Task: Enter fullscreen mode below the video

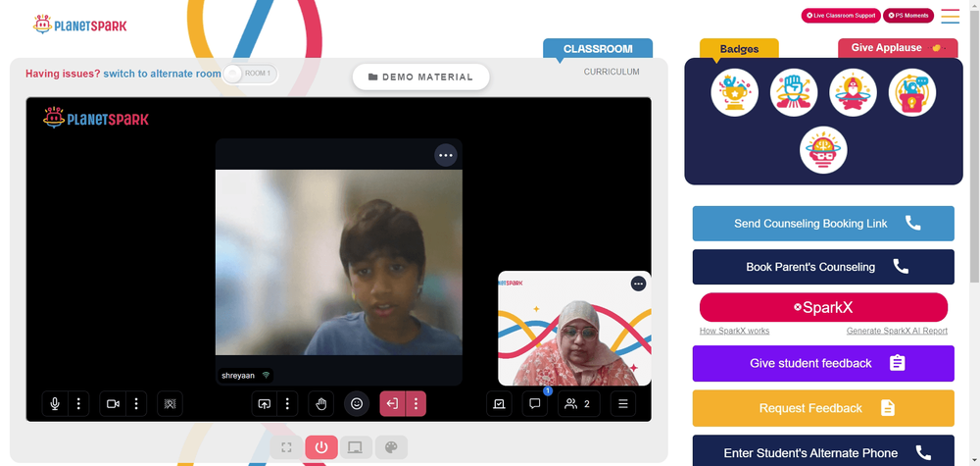Action: coord(287,447)
